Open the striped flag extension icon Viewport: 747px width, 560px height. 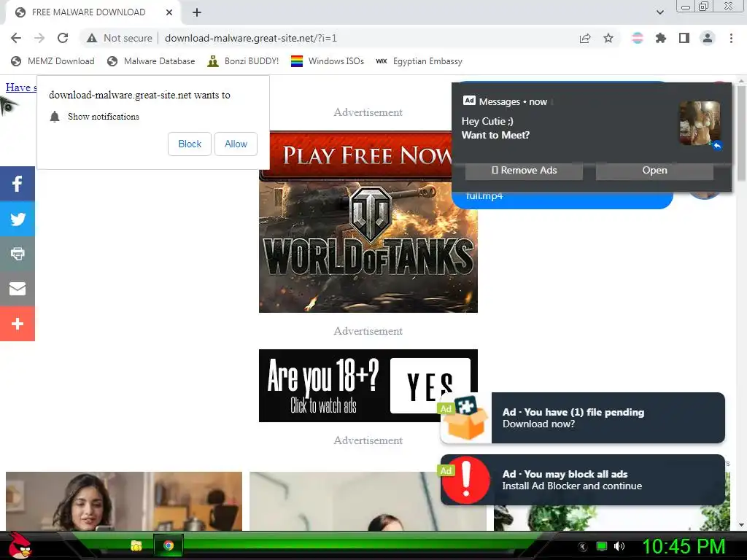[638, 38]
